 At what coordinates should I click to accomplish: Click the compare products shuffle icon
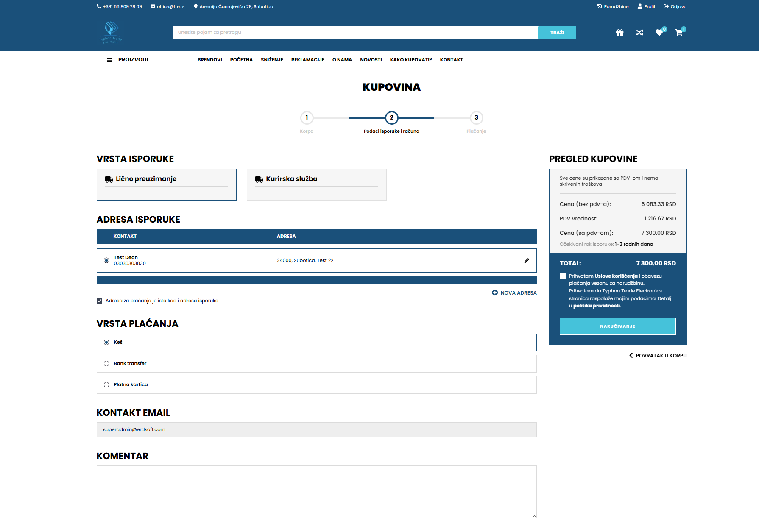pyautogui.click(x=639, y=33)
